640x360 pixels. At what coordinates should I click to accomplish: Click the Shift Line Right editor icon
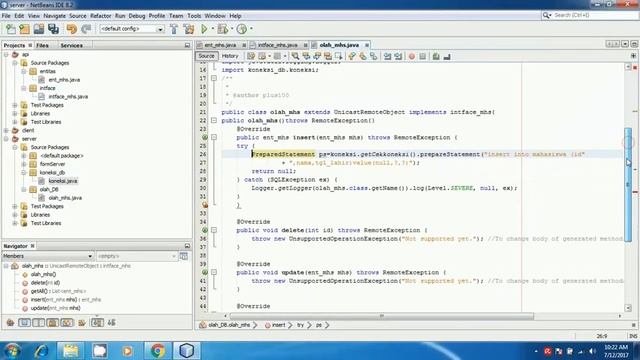(398, 56)
